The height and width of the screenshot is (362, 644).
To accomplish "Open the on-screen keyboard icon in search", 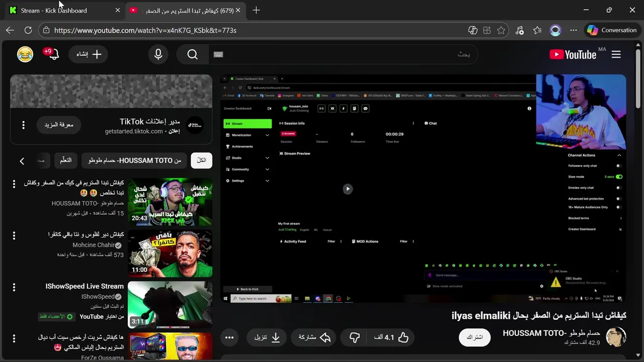I will click(x=218, y=54).
